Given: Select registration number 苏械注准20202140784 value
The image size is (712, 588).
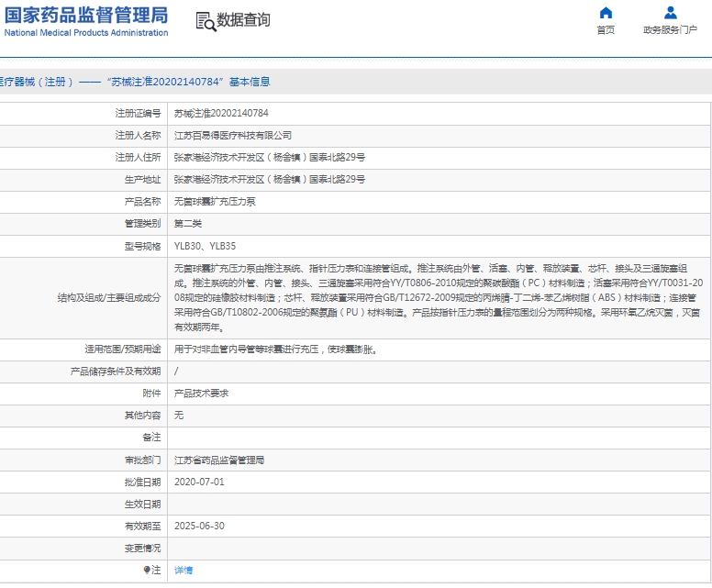Looking at the screenshot, I should 221,113.
